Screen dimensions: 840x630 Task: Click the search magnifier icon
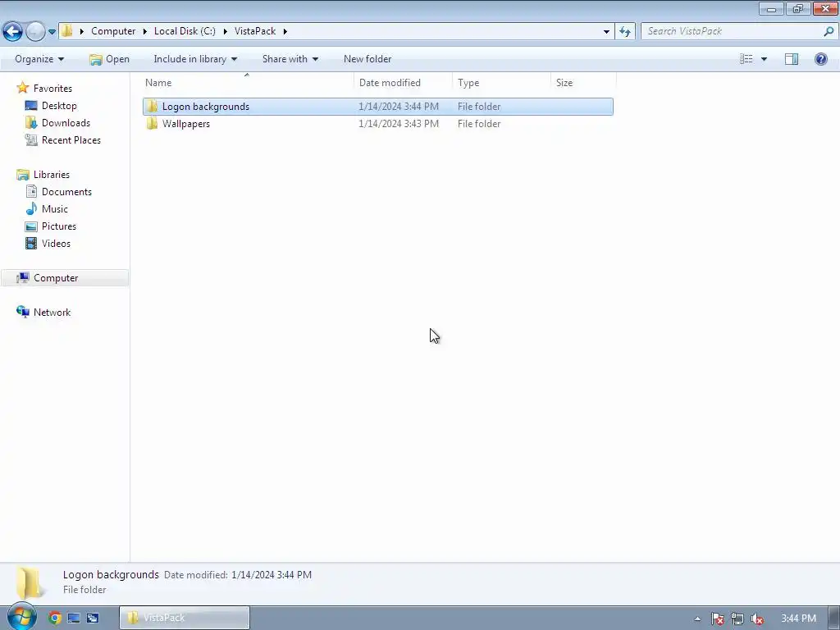click(x=829, y=31)
